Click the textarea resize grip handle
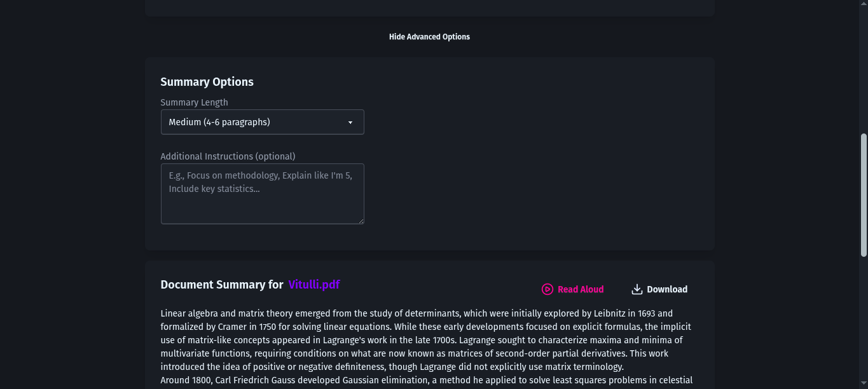The height and width of the screenshot is (389, 868). [361, 221]
